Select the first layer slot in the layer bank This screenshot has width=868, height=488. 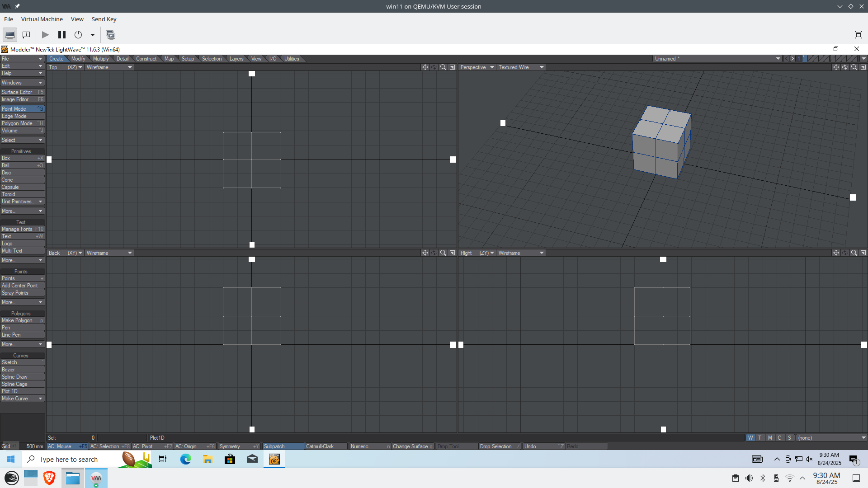(805, 59)
